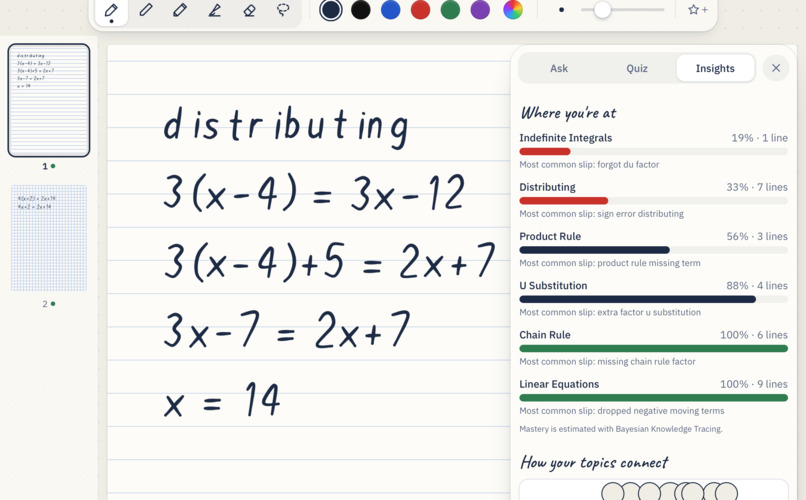Image resolution: width=806 pixels, height=500 pixels.
Task: Click 'sign error distributing' slip text
Action: pyautogui.click(x=640, y=214)
